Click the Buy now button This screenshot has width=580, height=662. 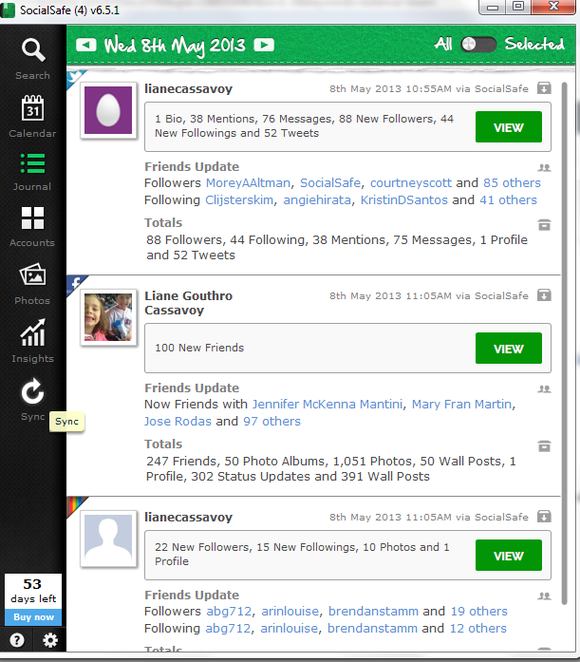tap(33, 617)
